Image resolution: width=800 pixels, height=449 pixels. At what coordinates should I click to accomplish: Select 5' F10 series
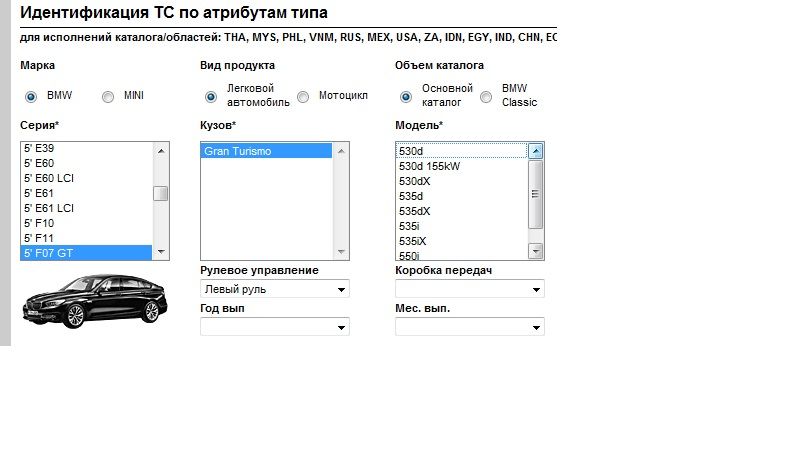click(86, 223)
